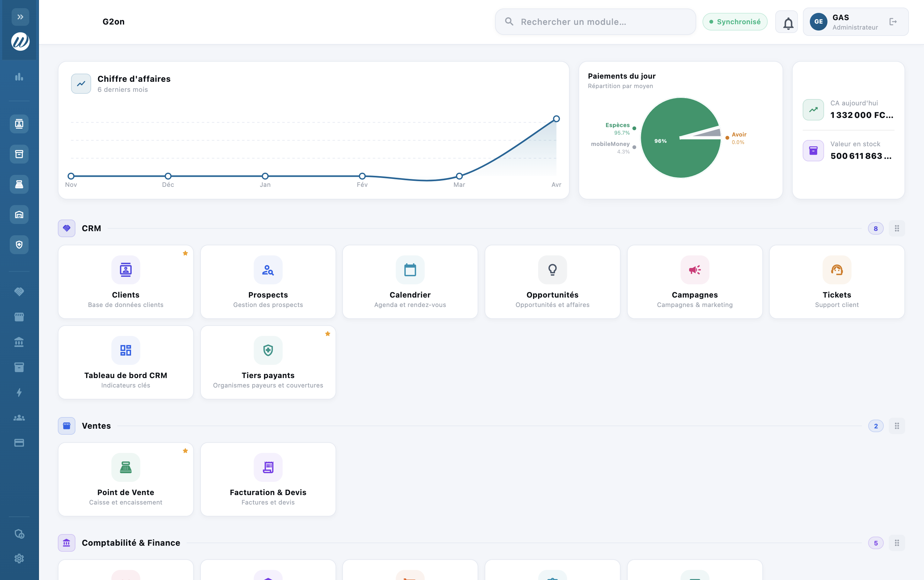Screen dimensions: 924x580
Task: Click the CRM section handshake icon
Action: (x=67, y=228)
